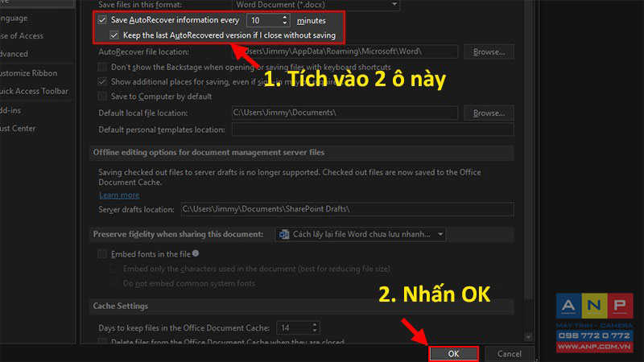The image size is (644, 362).
Task: Toggle Show additional places for saving checkbox
Action: [x=102, y=82]
